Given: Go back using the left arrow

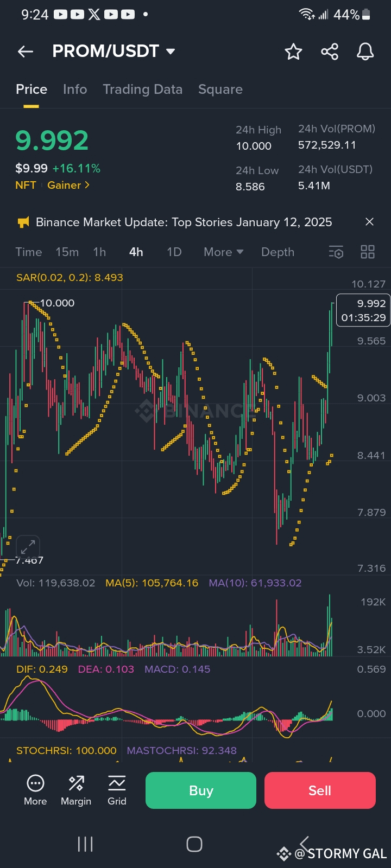Looking at the screenshot, I should (26, 52).
